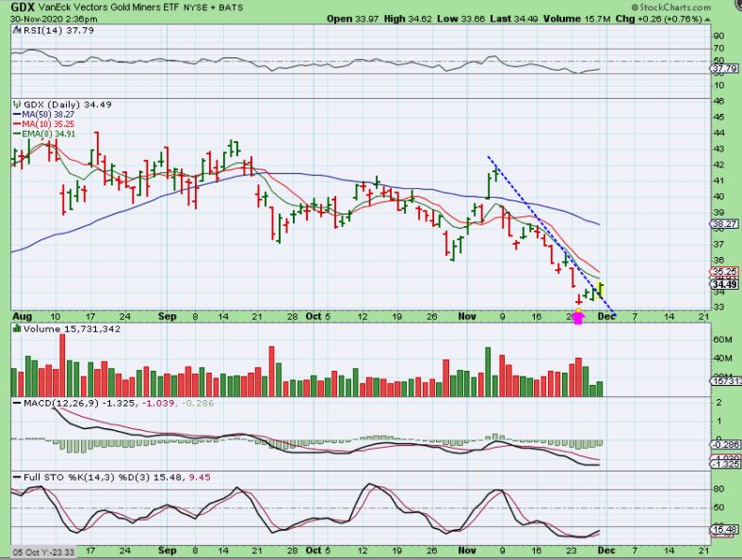Screen dimensions: 742x560
Task: Click the MACD(12,26,9) legend label
Action: [61, 403]
